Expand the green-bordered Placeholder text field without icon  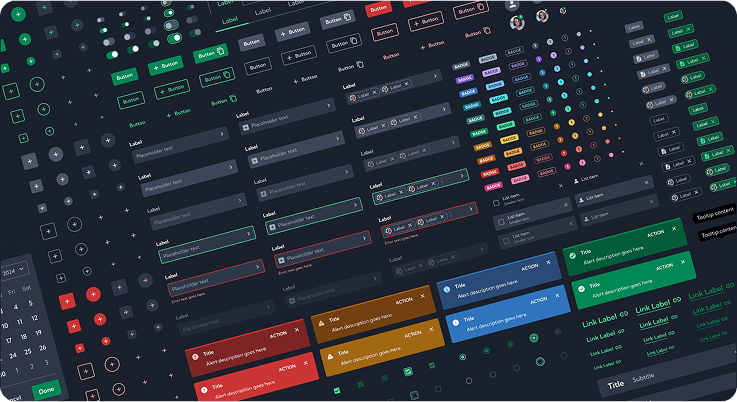pyautogui.click(x=207, y=244)
